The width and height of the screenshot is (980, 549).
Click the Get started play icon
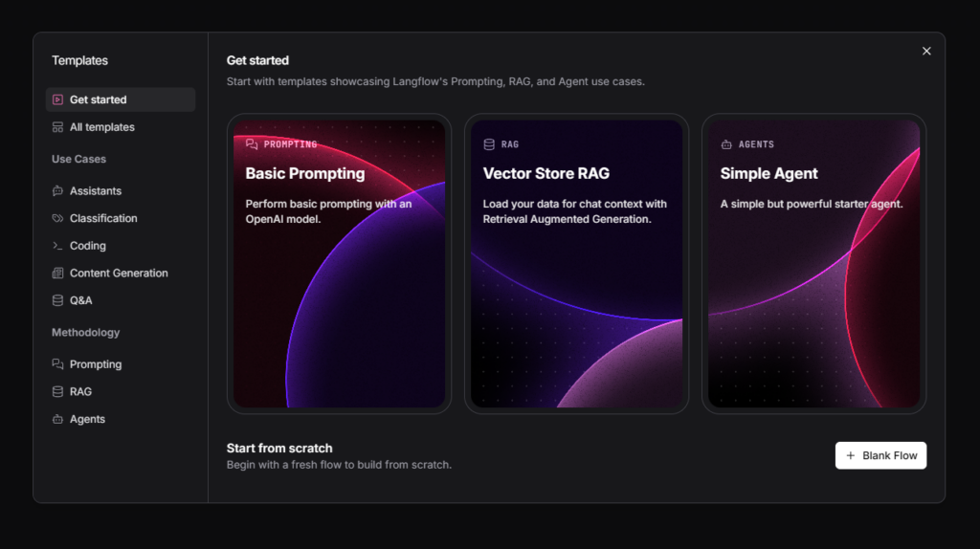coord(57,99)
